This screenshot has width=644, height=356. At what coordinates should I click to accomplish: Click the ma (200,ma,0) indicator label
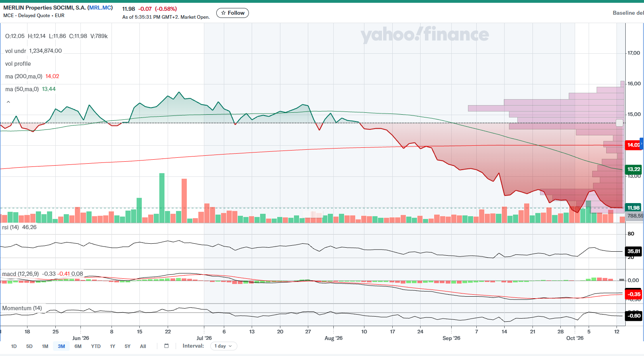pyautogui.click(x=24, y=76)
